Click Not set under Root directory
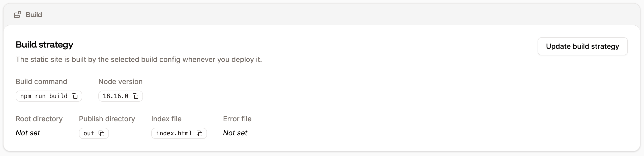The width and height of the screenshot is (644, 156). coord(28,133)
